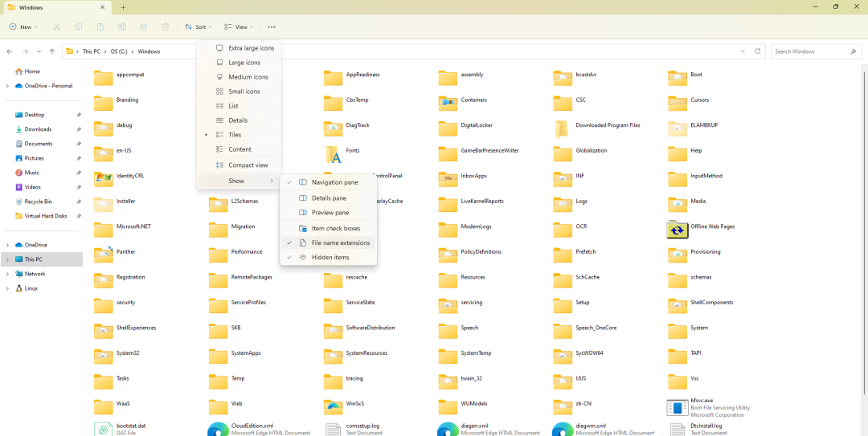Go forward with the right arrow
868x436 pixels.
[25, 51]
